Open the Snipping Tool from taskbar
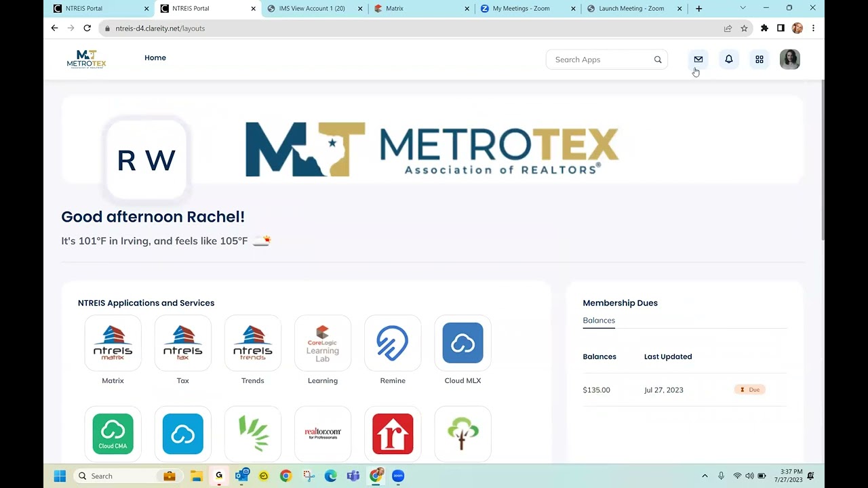This screenshot has height=488, width=868. coord(309,476)
